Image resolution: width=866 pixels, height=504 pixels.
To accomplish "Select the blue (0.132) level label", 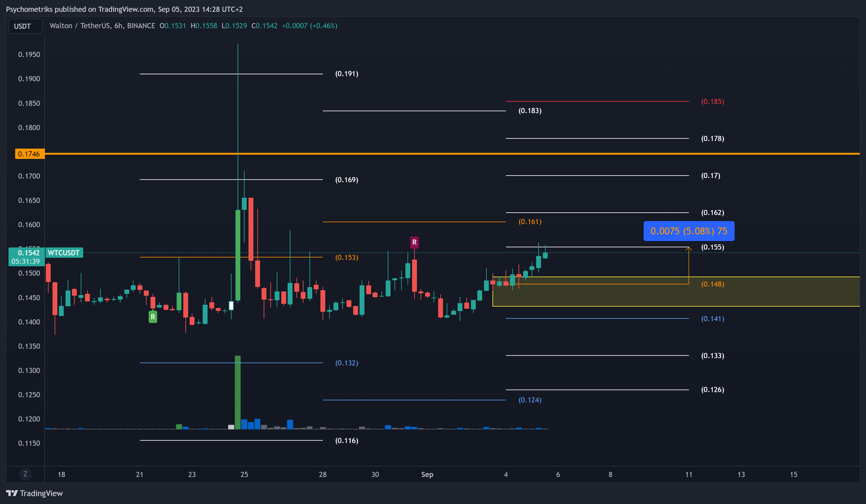I will tap(347, 363).
